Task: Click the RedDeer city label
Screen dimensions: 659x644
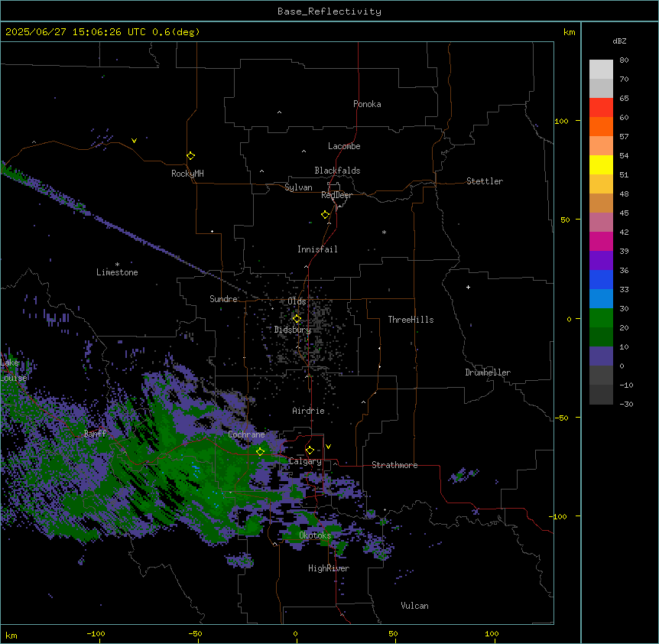Action: pos(336,195)
